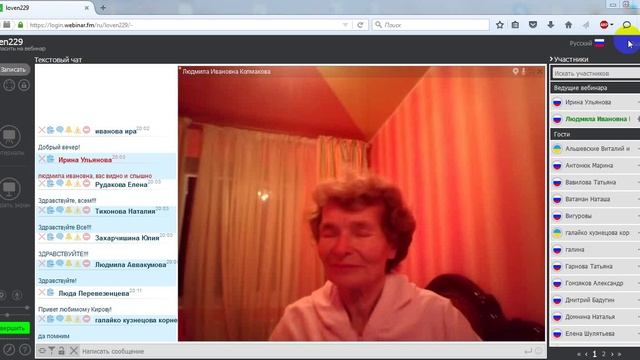Go to next participants page arrow
640x360 pixels.
(612, 354)
